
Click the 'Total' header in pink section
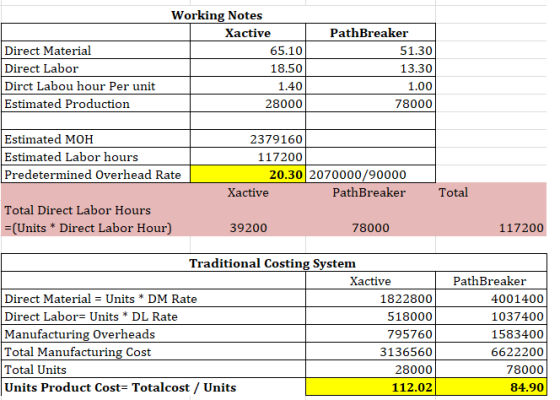click(453, 192)
